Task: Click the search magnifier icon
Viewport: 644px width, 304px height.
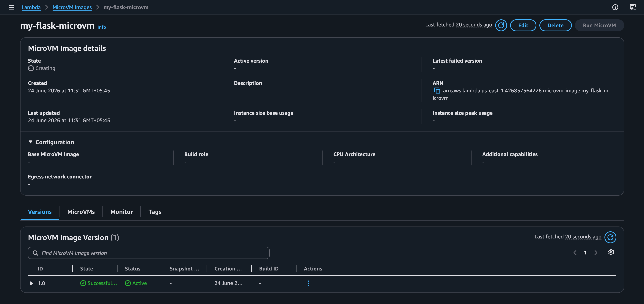Action: (x=35, y=253)
